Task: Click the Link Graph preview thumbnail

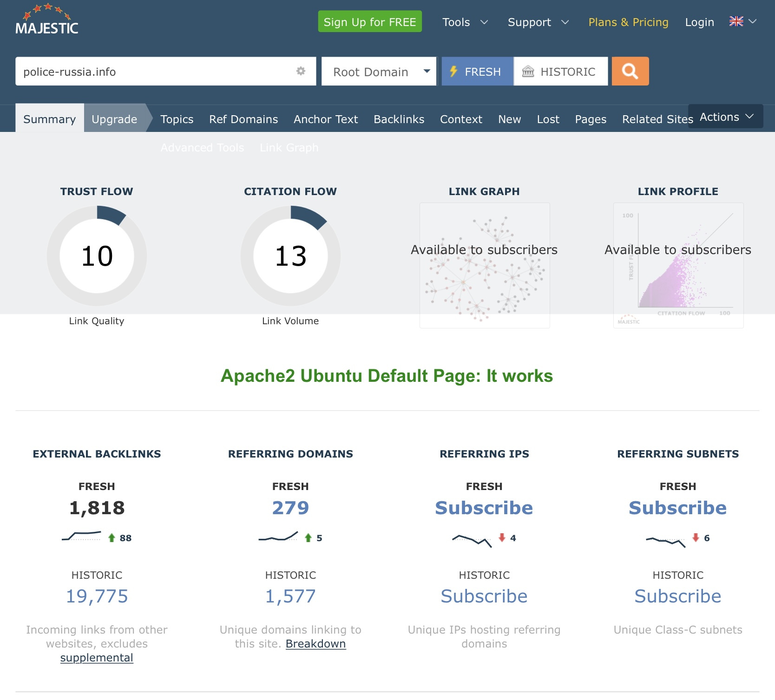Action: pyautogui.click(x=485, y=265)
